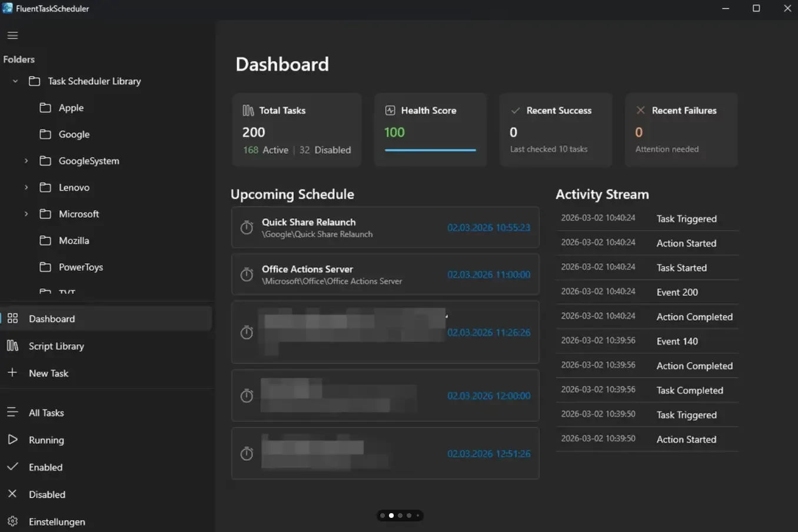Viewport: 798px width, 532px height.
Task: Open Script Library from sidebar
Action: click(56, 346)
